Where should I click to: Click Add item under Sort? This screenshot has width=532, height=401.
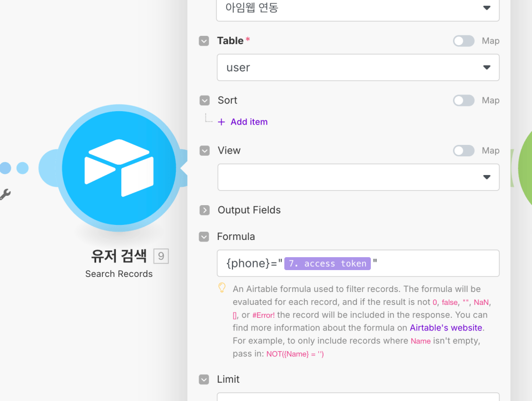click(x=242, y=122)
